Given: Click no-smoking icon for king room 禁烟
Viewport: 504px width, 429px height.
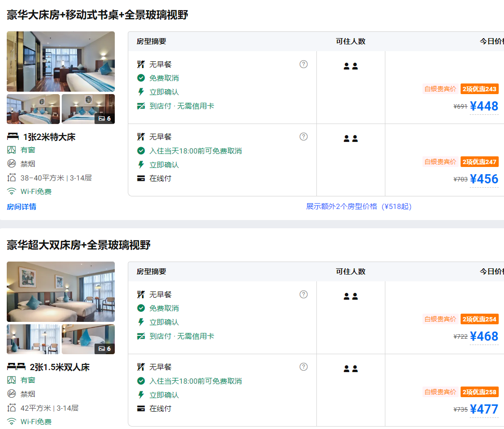Looking at the screenshot, I should point(12,164).
